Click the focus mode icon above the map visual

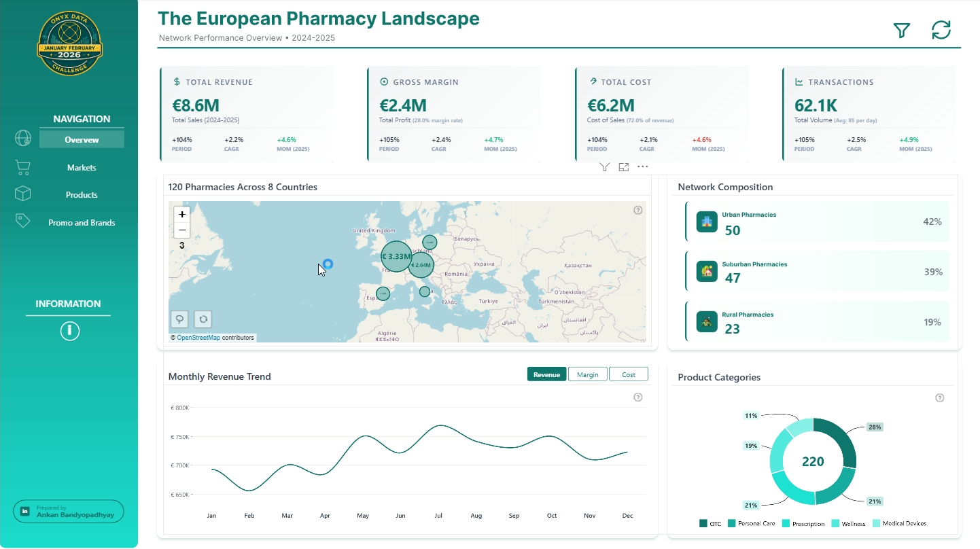tap(623, 166)
